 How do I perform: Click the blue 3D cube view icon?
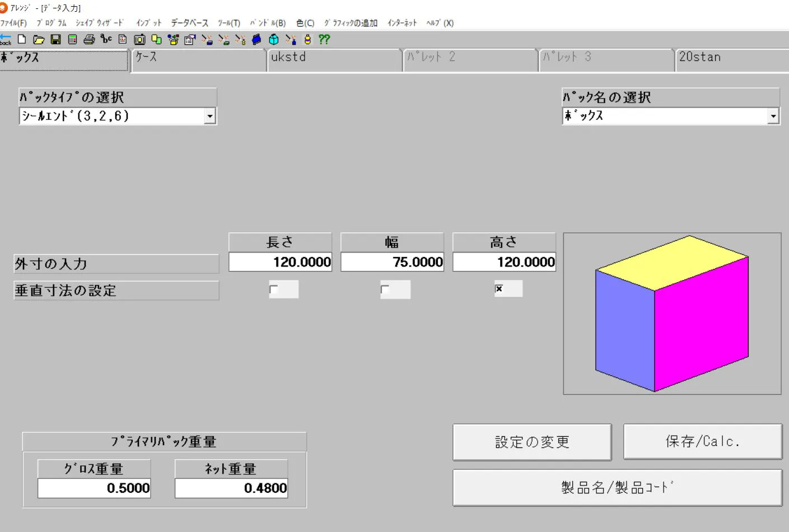pyautogui.click(x=256, y=39)
